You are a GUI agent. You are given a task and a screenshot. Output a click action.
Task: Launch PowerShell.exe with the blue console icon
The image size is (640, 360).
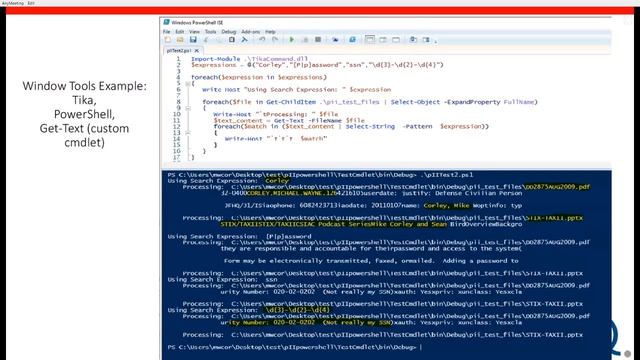(352, 40)
